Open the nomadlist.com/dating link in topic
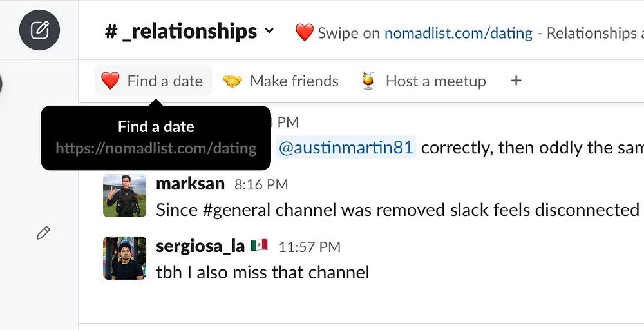Screen dimensions: 644x330 click(458, 33)
